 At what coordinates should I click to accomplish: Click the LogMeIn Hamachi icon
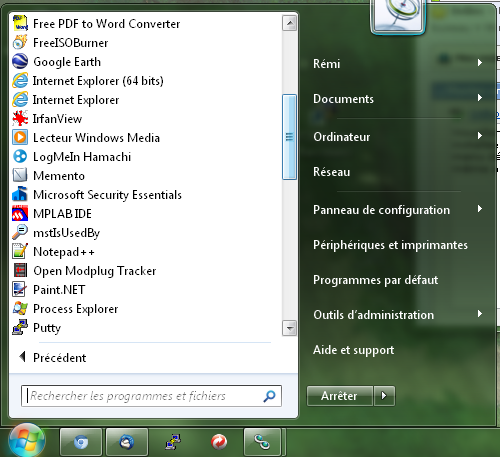20,157
